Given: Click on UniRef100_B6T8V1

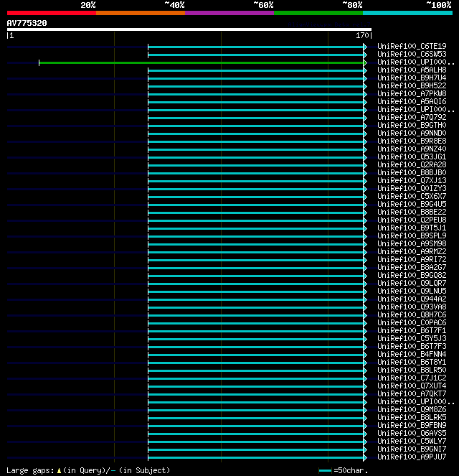Looking at the screenshot, I should click(x=412, y=362).
